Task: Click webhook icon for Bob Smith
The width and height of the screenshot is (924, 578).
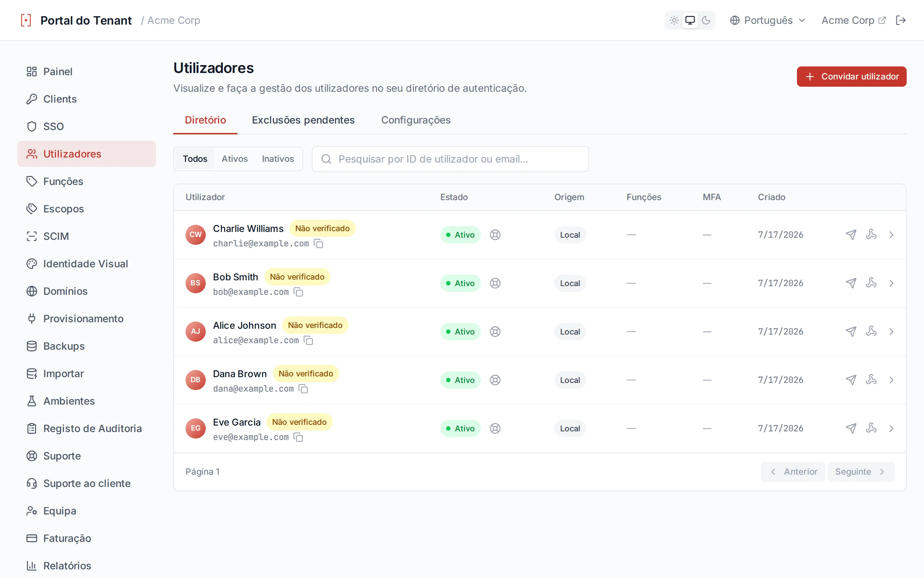Action: point(871,282)
